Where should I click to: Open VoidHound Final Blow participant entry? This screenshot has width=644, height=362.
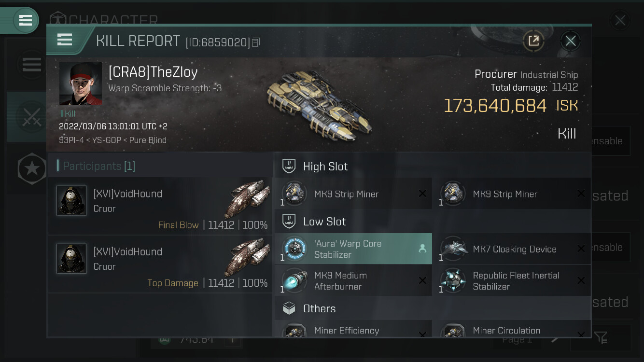click(x=160, y=206)
